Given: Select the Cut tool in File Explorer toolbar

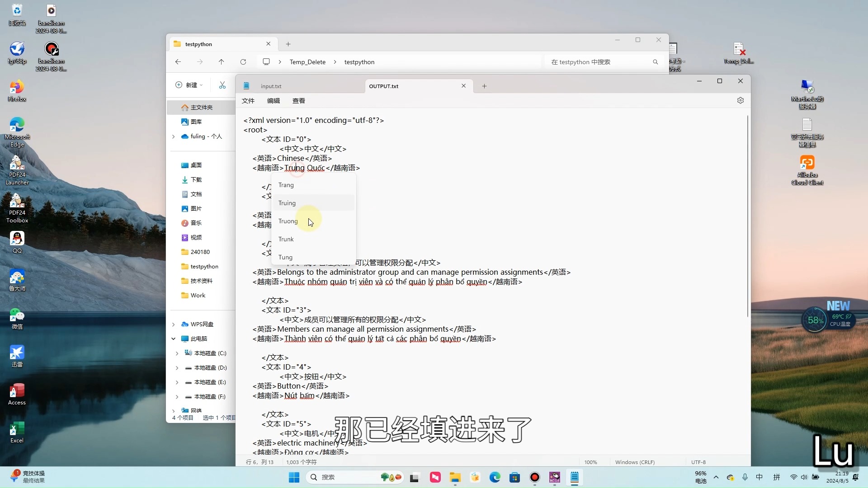Looking at the screenshot, I should coord(222,85).
